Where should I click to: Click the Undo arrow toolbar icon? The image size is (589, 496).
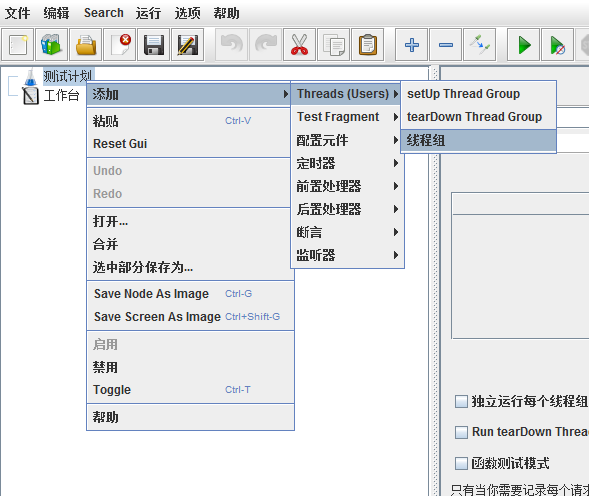coord(231,45)
